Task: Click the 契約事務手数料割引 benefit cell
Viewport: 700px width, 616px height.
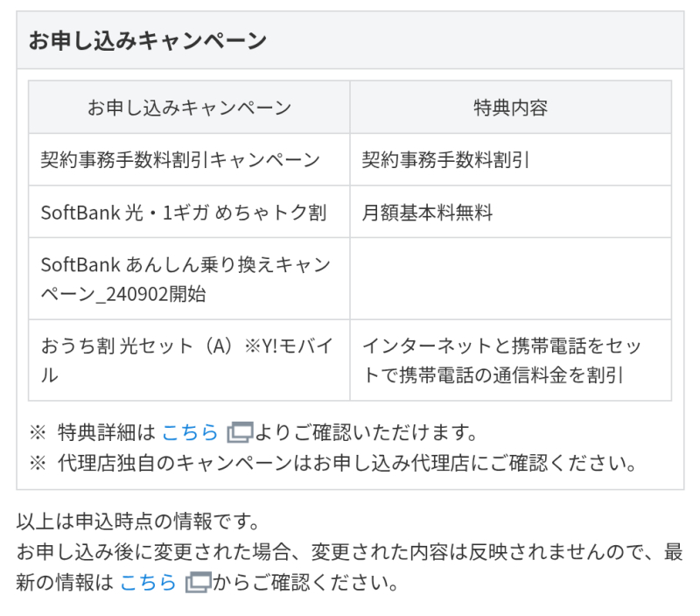Action: 445,160
